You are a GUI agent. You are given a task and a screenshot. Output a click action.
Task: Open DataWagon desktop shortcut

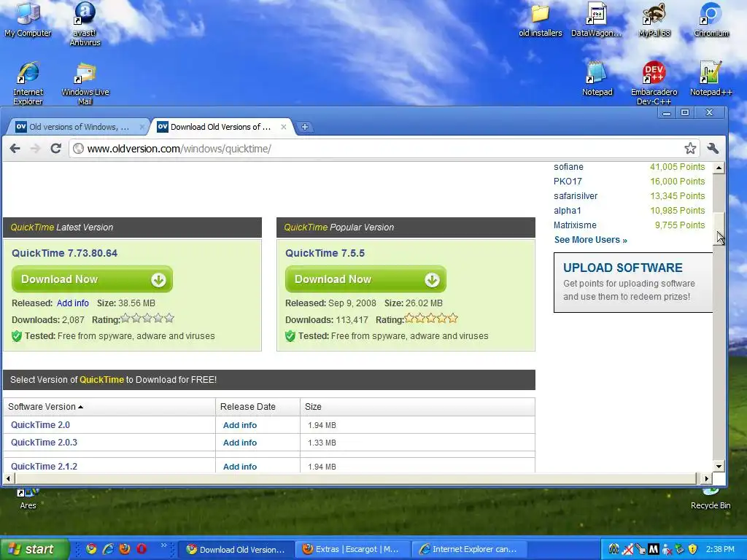pyautogui.click(x=597, y=20)
